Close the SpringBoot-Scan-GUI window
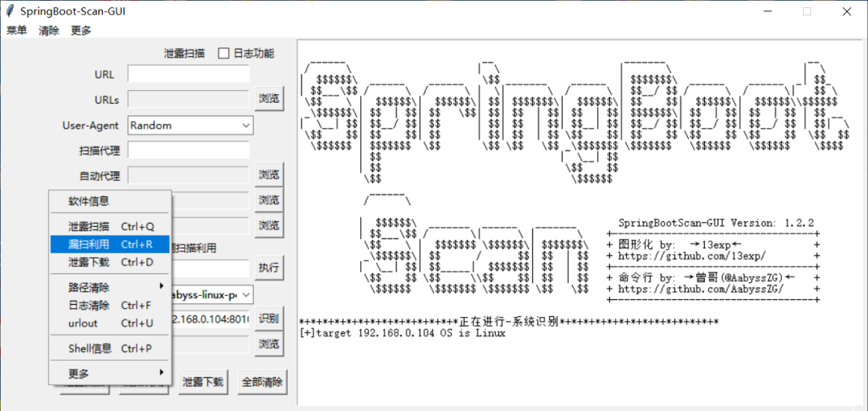Viewport: 868px width, 411px height. pyautogui.click(x=846, y=11)
